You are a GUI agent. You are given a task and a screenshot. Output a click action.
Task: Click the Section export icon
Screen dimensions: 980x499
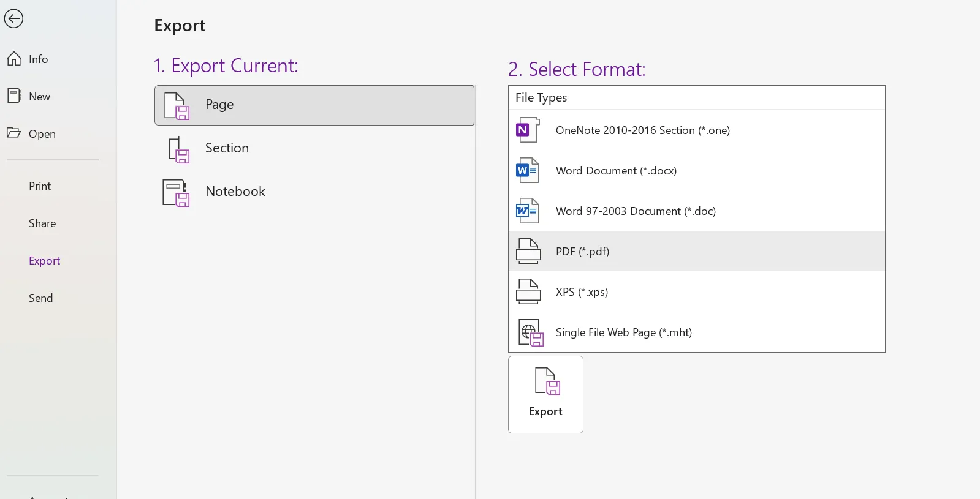[178, 149]
